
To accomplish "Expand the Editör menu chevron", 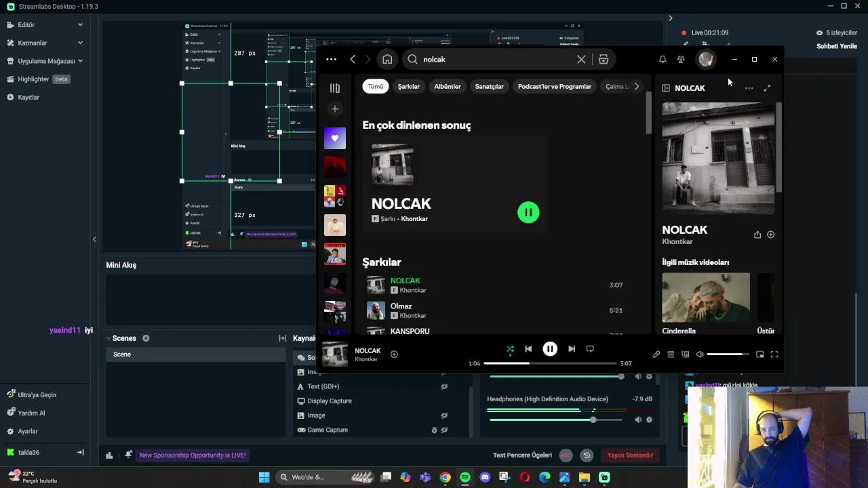I will pos(80,25).
